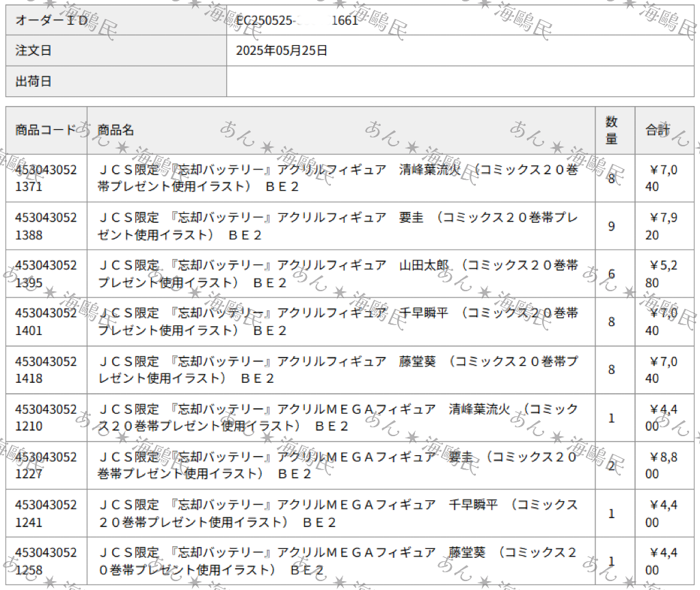
Task: Click quantity 1 in code 1210 row
Action: (612, 418)
